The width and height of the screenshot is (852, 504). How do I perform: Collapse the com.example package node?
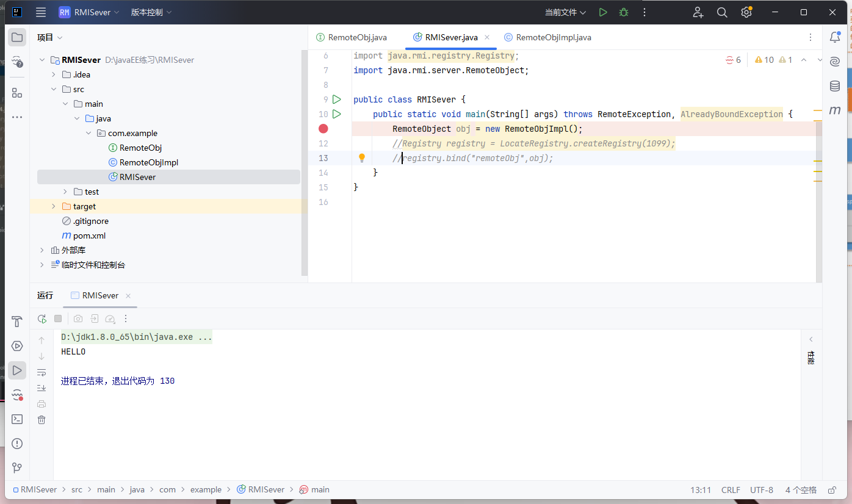[x=88, y=133]
